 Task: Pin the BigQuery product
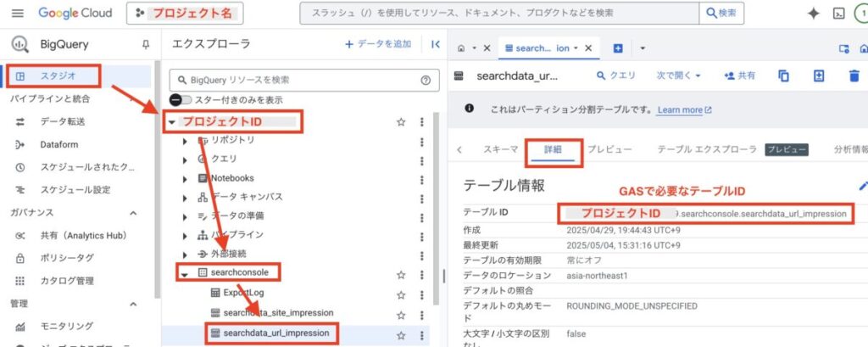tap(146, 45)
